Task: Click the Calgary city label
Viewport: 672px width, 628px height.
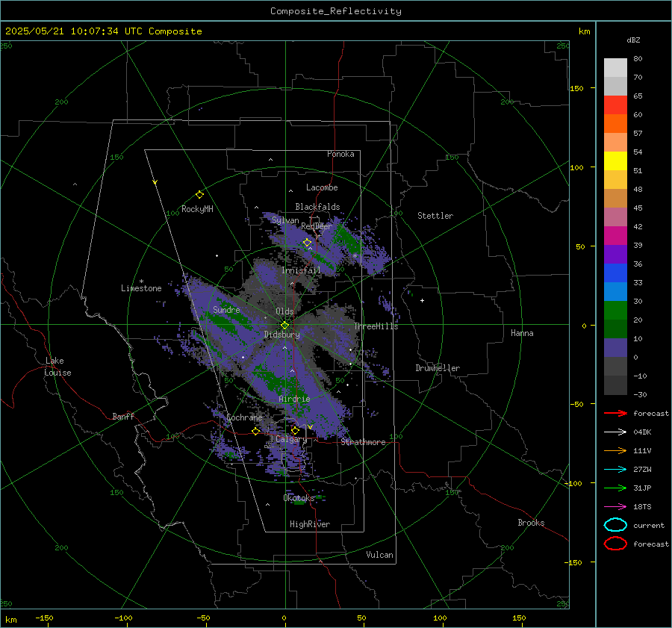Action: coord(291,439)
